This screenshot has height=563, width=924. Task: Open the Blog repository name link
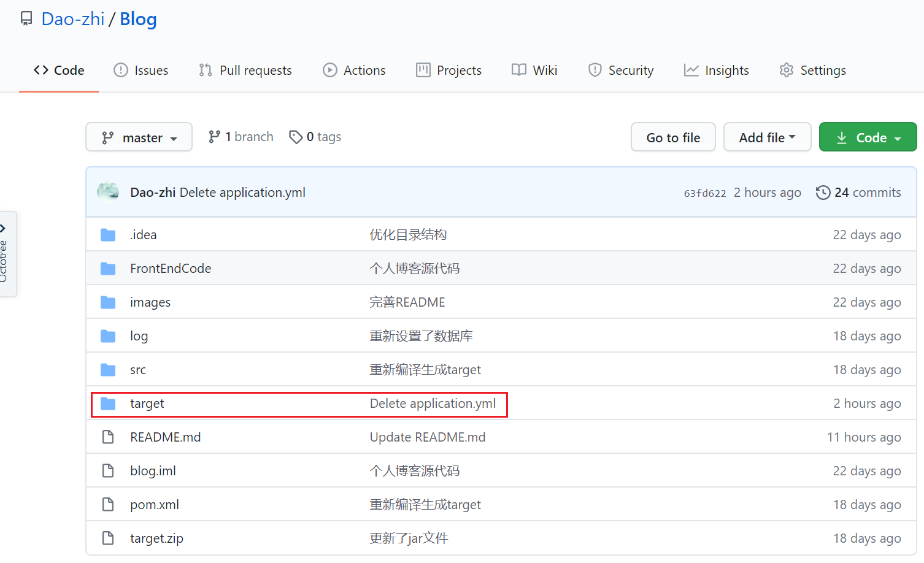coord(138,19)
